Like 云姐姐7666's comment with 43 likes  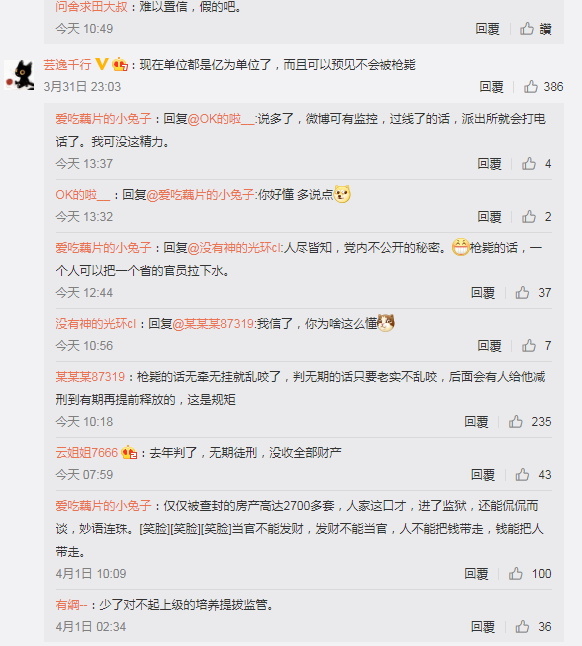click(x=522, y=475)
